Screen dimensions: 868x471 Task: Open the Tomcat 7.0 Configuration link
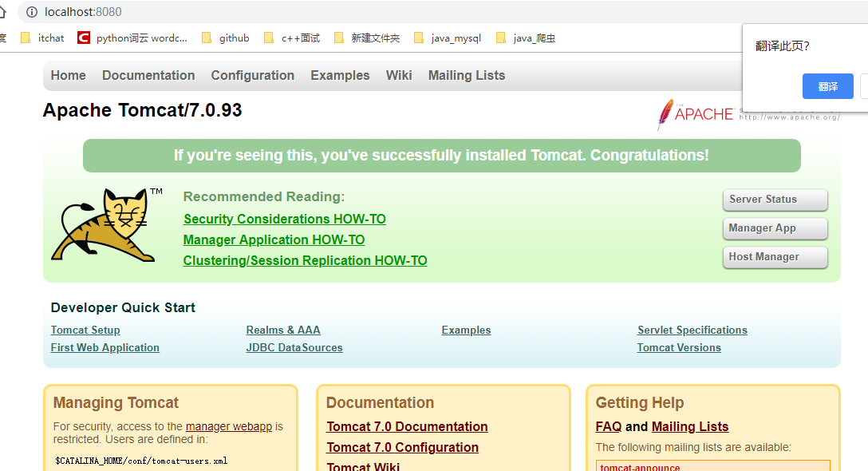[402, 447]
